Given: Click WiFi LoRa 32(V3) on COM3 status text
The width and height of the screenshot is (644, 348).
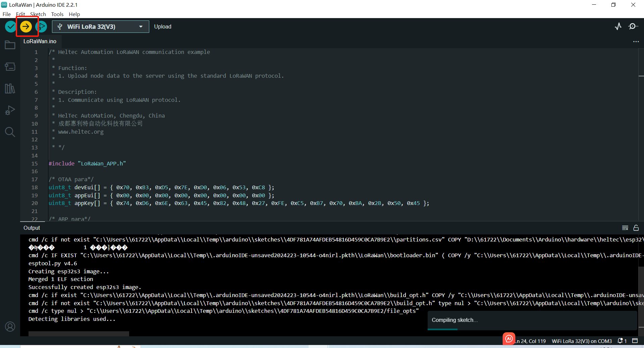Looking at the screenshot, I should (x=582, y=341).
